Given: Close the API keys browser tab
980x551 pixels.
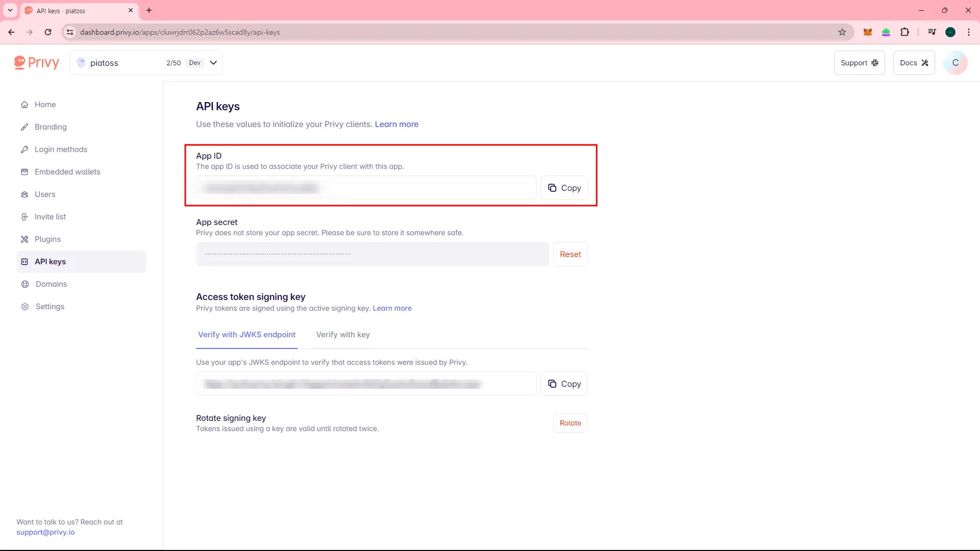Looking at the screenshot, I should click(131, 10).
